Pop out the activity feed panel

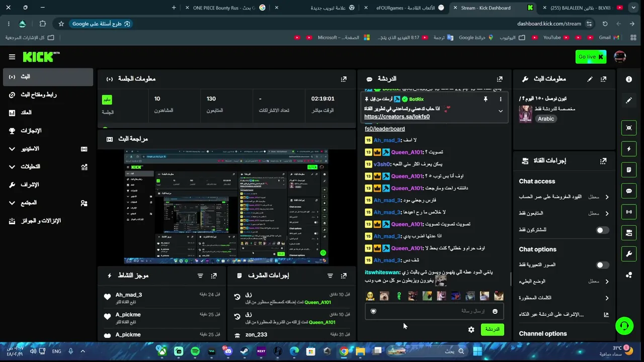coord(214,276)
